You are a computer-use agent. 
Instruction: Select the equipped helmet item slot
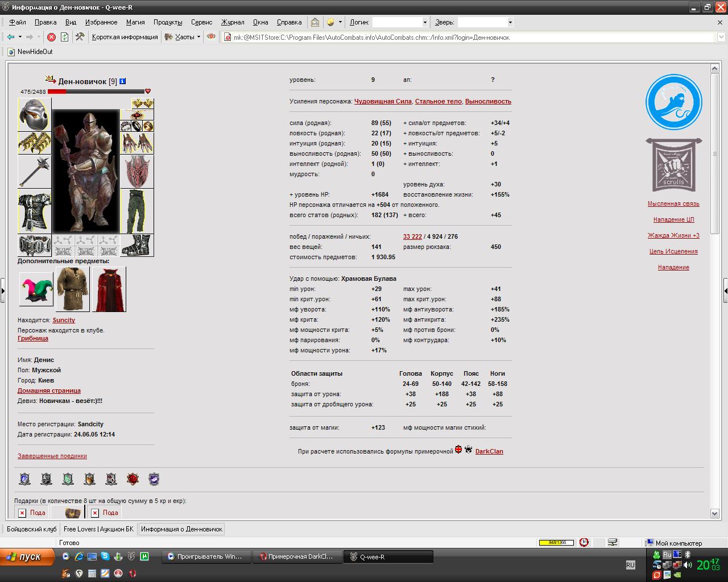35,114
